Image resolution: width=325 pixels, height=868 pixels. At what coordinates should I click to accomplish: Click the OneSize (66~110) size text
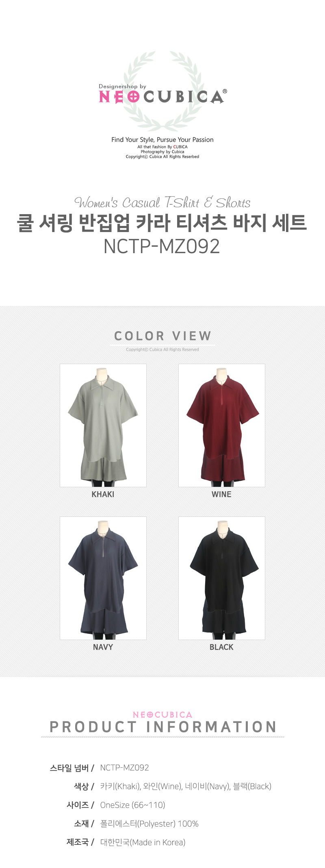pos(132,805)
